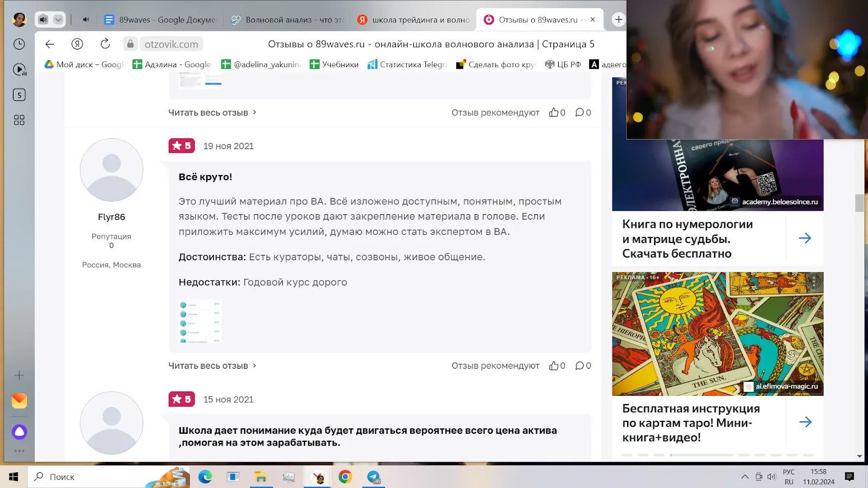Open Google Chrome from taskbar
This screenshot has width=868, height=488.
tap(345, 477)
